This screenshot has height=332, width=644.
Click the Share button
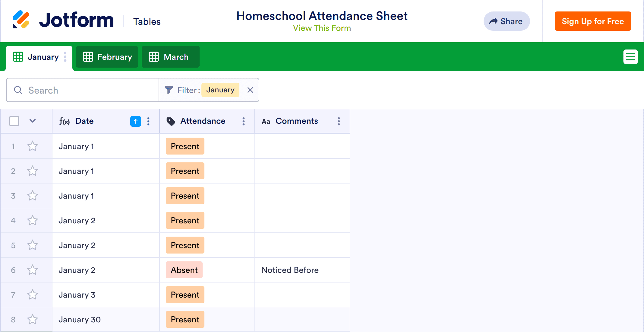click(507, 21)
